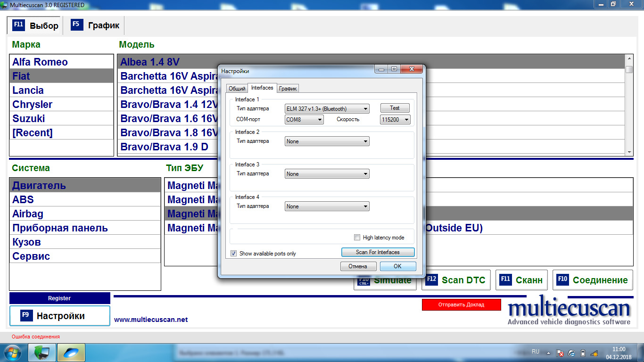Select the Interfaces settings tab
This screenshot has width=644, height=362.
(262, 88)
